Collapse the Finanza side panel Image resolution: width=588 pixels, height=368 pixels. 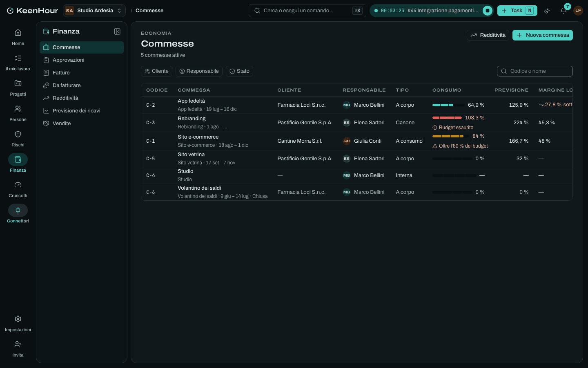pyautogui.click(x=117, y=31)
